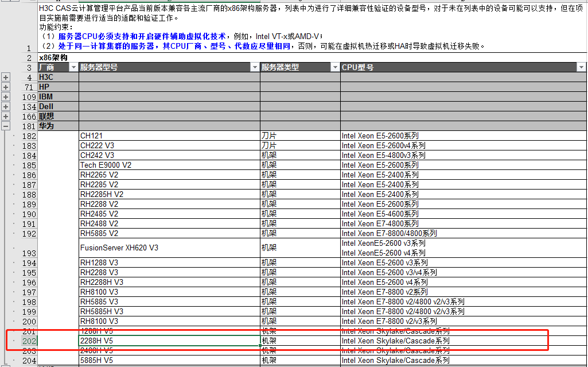Open the 服务器型号 column filter dropdown
Viewport: 588px width, 367px height.
[x=255, y=68]
